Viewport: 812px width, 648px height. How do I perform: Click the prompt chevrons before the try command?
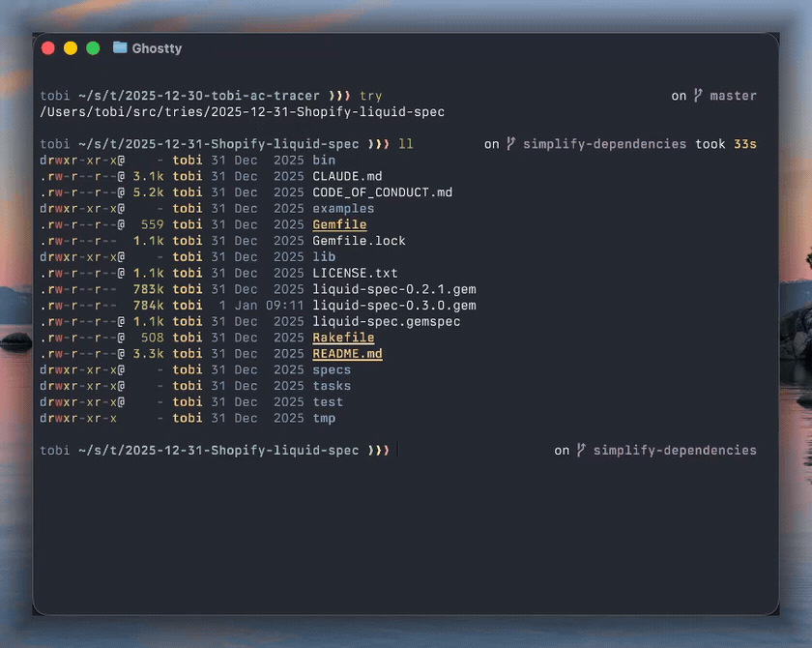click(x=341, y=95)
